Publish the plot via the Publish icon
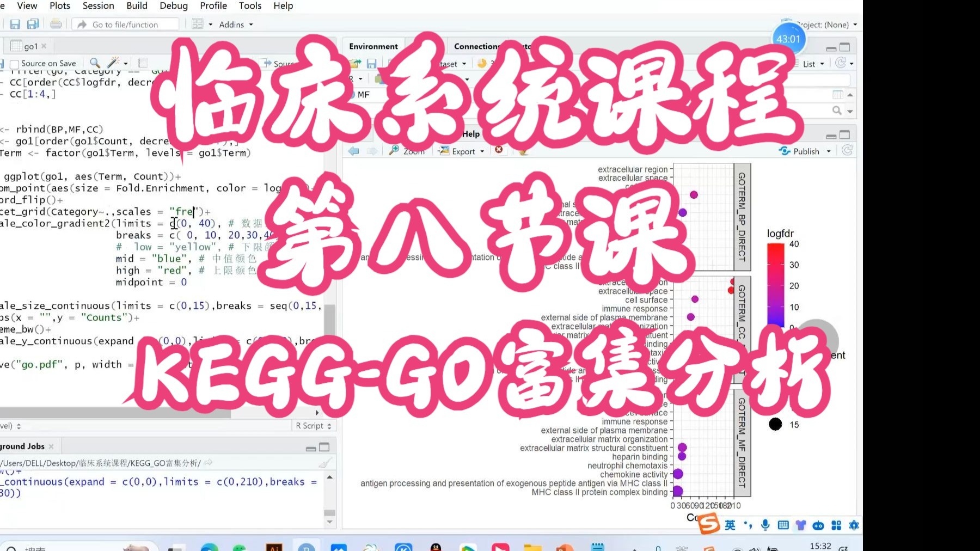Viewport: 980px width, 551px height. (804, 151)
